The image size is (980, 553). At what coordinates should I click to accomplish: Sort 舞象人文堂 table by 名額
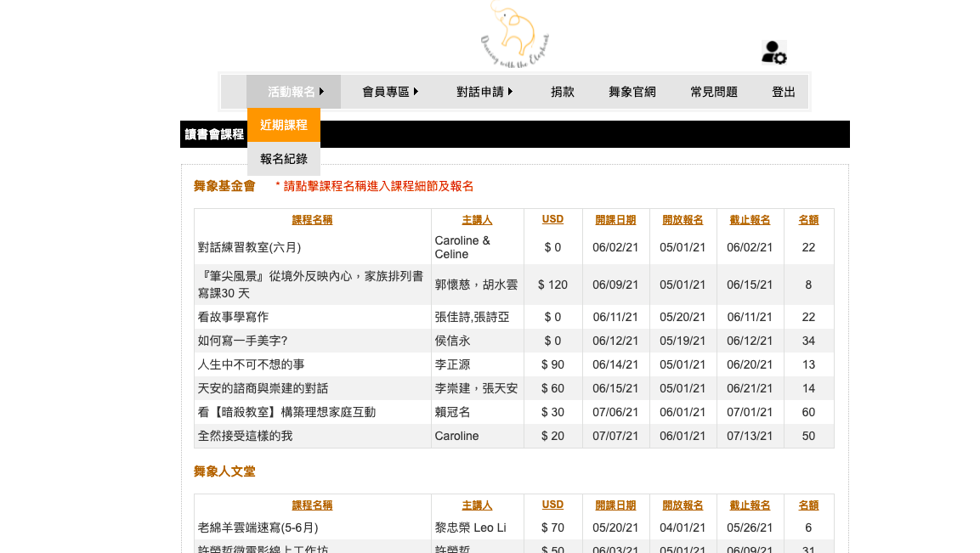[x=808, y=505]
